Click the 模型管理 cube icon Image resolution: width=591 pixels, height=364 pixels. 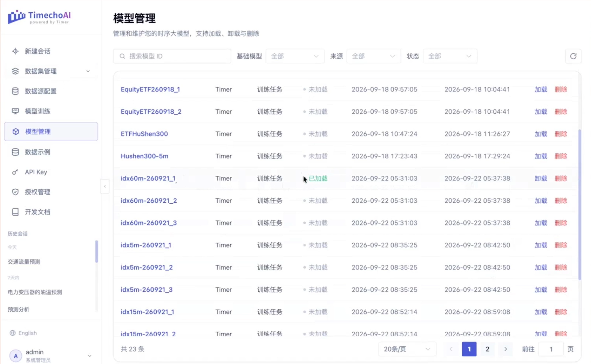click(x=16, y=132)
